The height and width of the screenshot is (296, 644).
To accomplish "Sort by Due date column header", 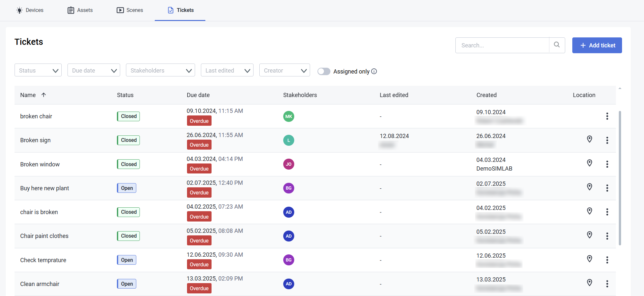I will point(198,95).
